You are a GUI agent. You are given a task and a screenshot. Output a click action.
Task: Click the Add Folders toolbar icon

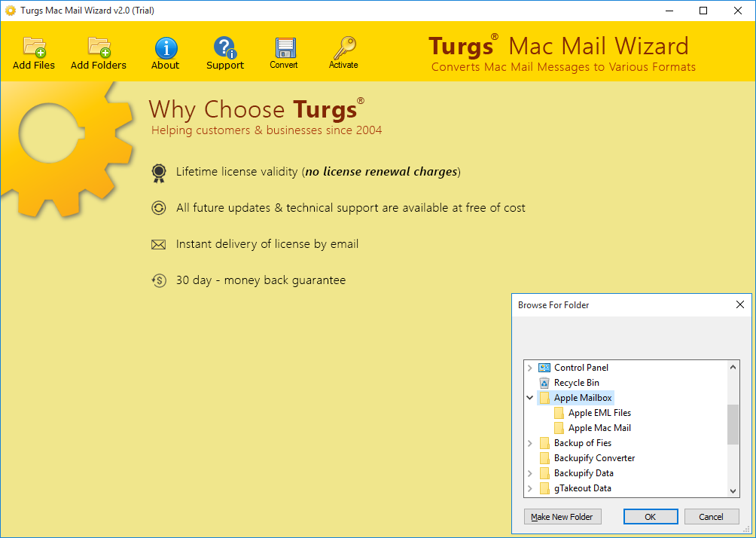pos(99,47)
